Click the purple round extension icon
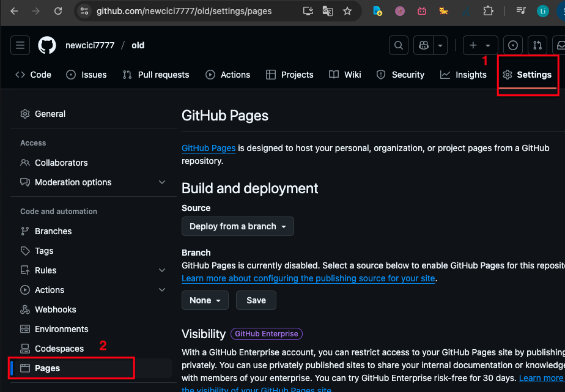The image size is (565, 392). tap(400, 11)
